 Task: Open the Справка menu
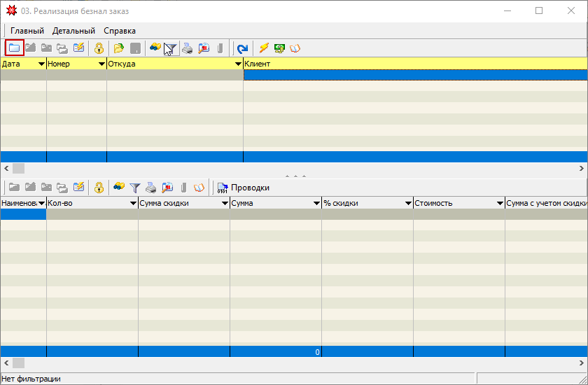(120, 31)
